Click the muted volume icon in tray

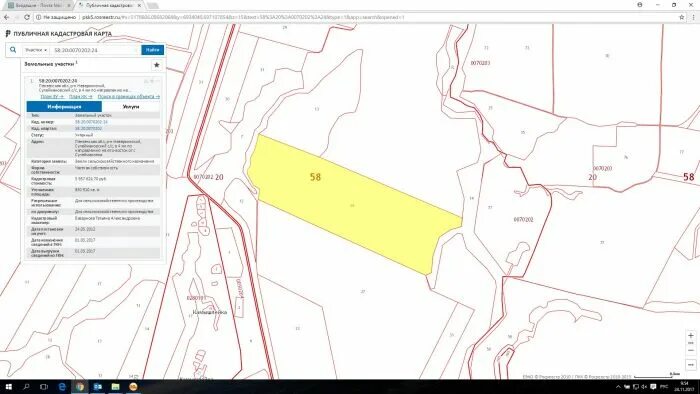644,387
